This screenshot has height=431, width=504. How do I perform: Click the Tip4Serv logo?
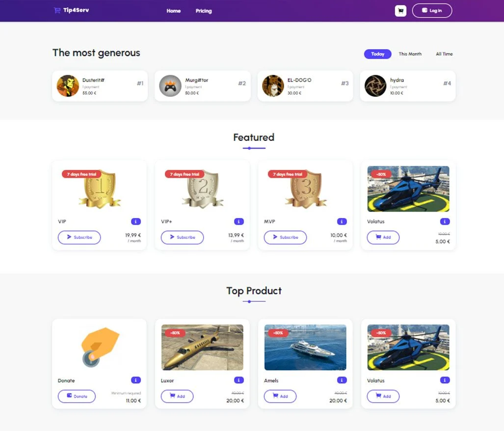click(x=71, y=10)
